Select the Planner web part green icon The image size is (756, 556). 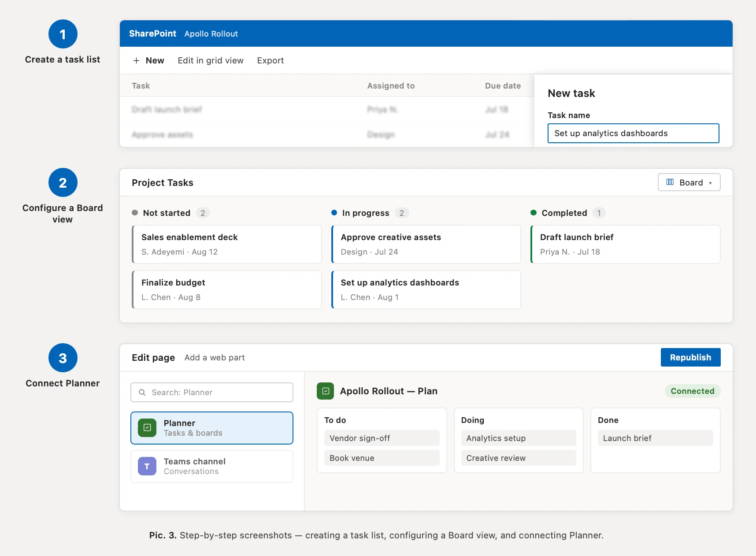coord(147,428)
